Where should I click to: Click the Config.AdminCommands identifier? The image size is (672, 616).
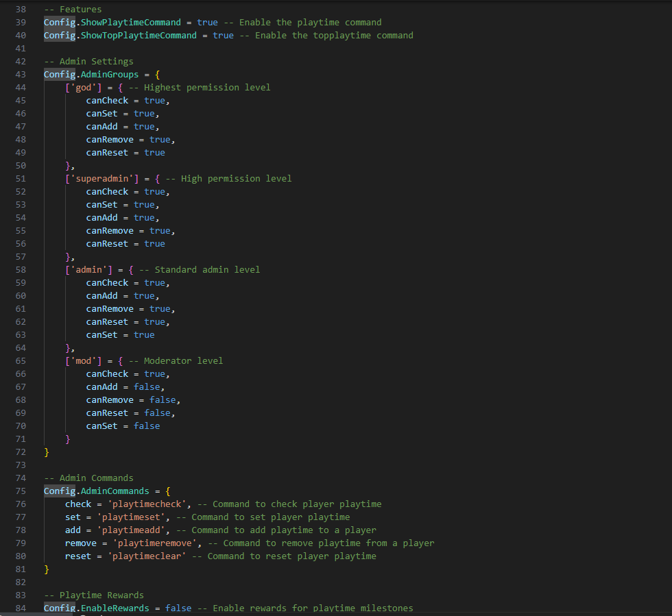point(97,491)
